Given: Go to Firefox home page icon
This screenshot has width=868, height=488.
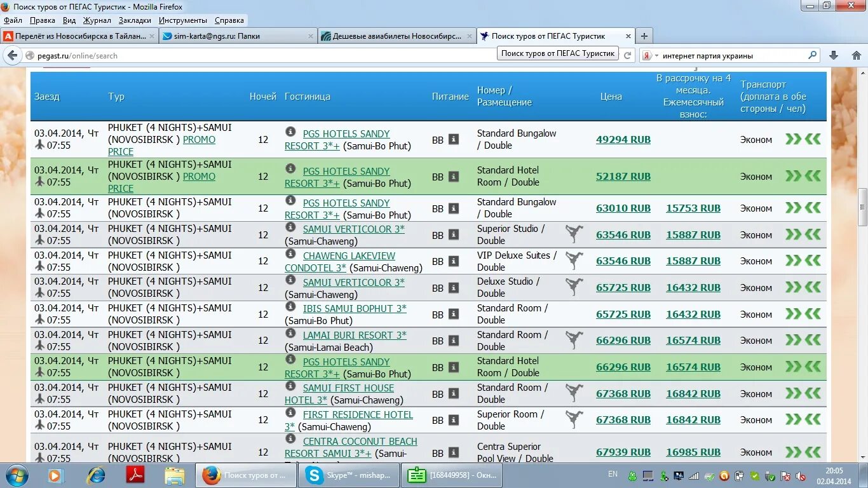Looking at the screenshot, I should (x=856, y=55).
